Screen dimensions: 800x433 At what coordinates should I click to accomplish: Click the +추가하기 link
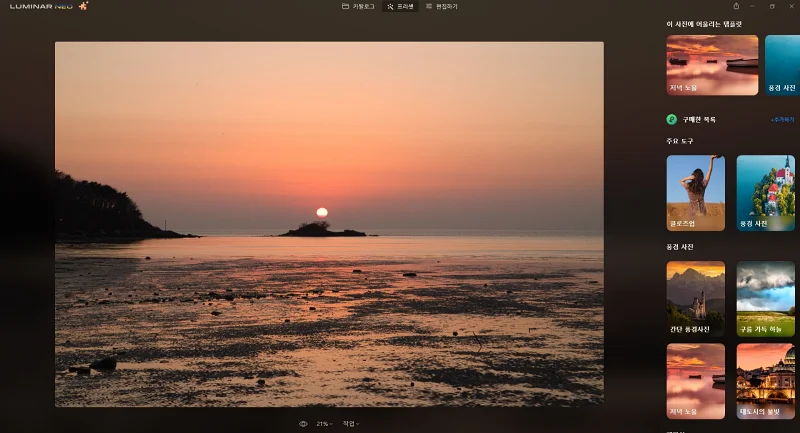point(782,120)
